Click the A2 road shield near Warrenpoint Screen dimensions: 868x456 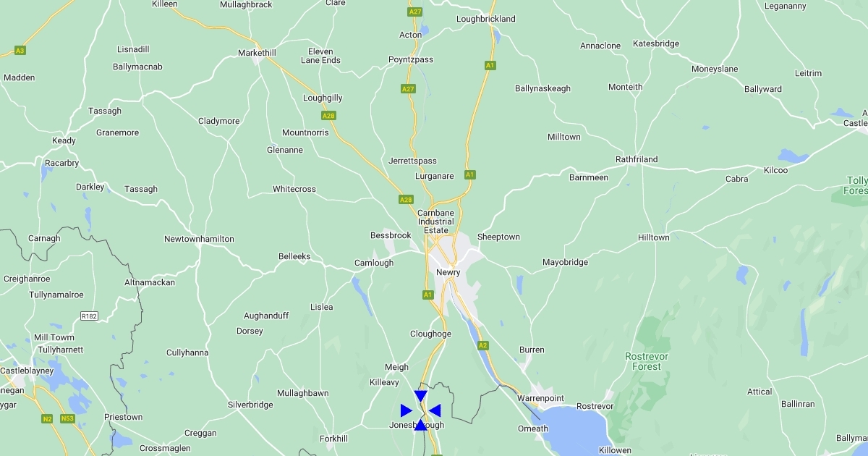coord(482,345)
